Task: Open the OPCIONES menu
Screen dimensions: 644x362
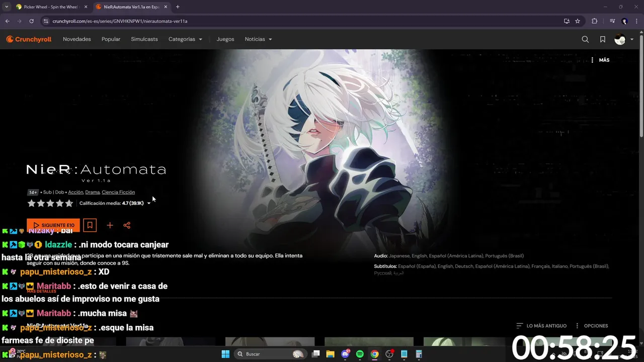Action: pyautogui.click(x=592, y=326)
